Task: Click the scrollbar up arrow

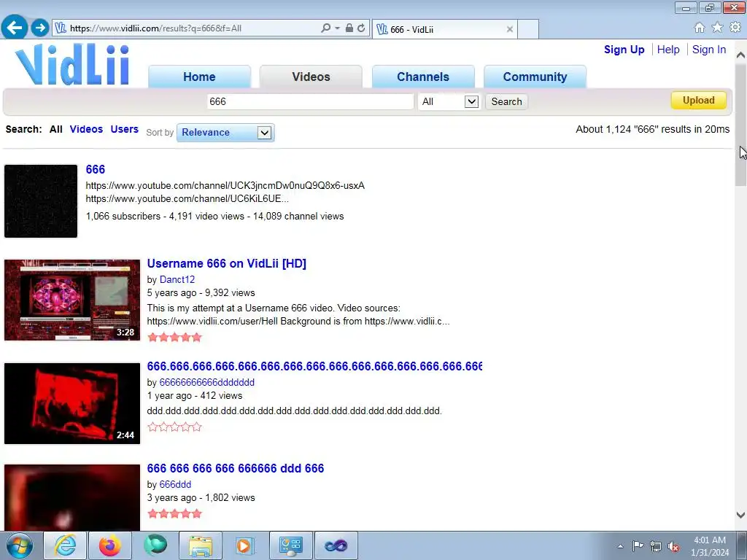Action: click(740, 55)
